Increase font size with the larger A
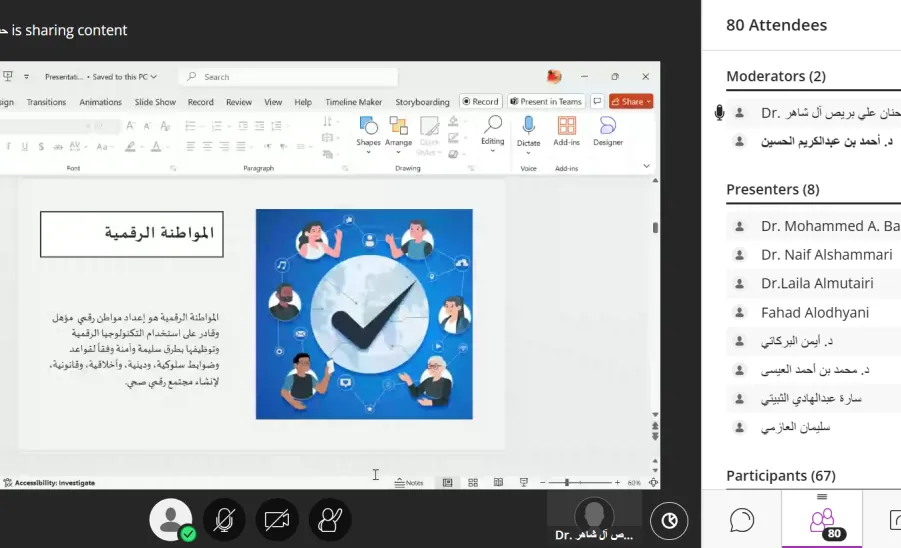901x548 pixels. pos(130,126)
